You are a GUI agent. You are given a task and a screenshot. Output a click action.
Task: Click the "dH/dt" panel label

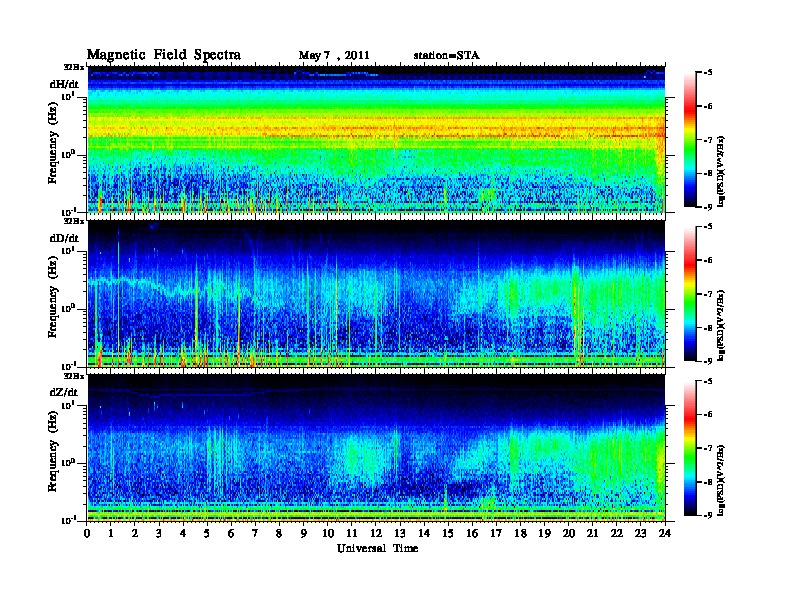coord(64,84)
